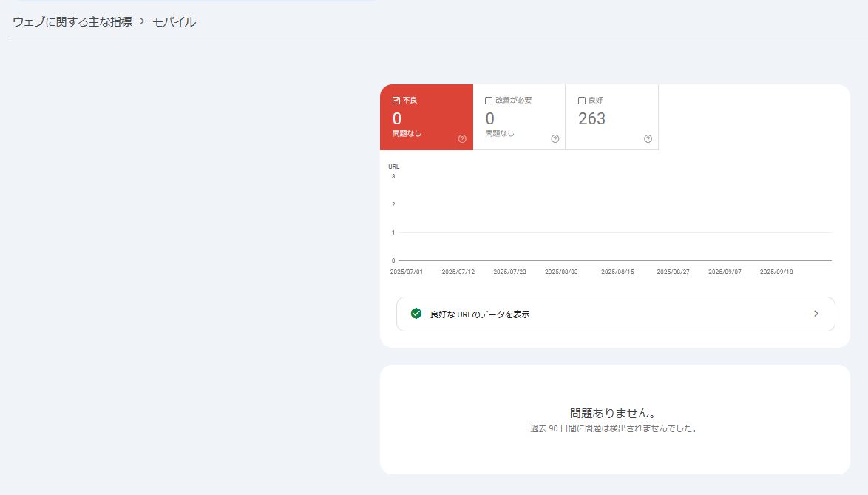Click the 0 count in the red 不良 card
This screenshot has height=495, width=868.
pyautogui.click(x=397, y=118)
